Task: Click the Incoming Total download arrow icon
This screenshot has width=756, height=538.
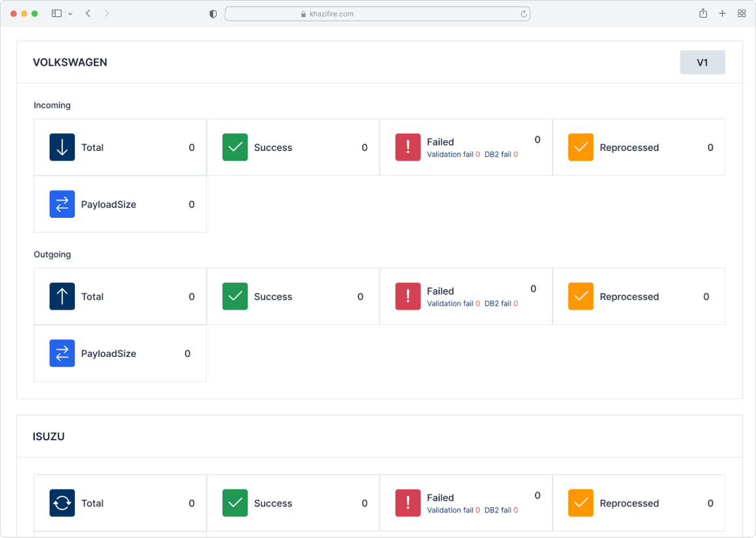Action: point(62,147)
